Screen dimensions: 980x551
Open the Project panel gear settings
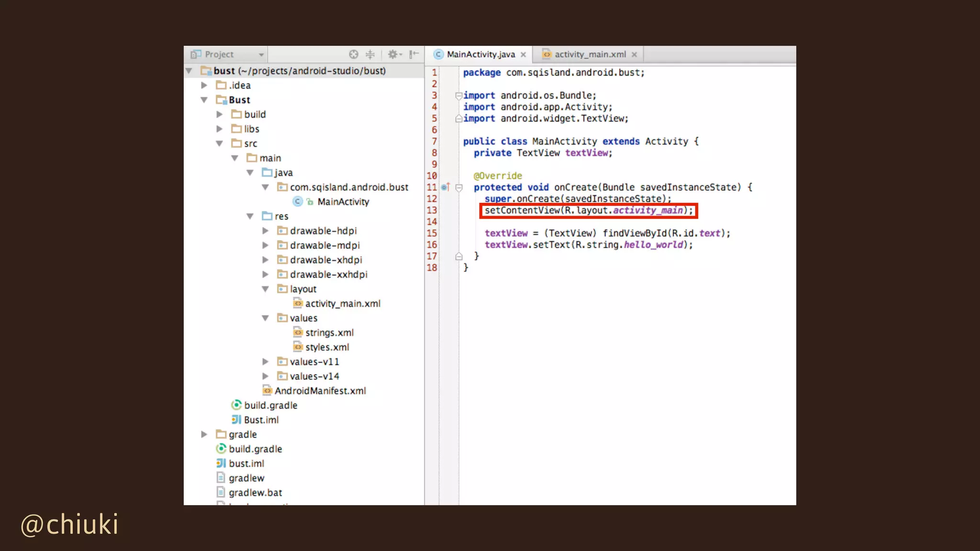[x=394, y=55]
